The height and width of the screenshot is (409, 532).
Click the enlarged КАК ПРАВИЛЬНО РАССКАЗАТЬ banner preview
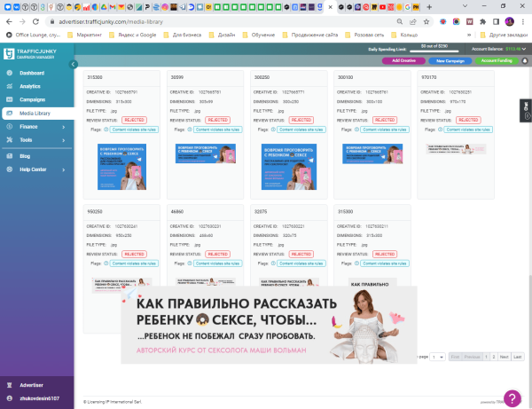click(x=269, y=325)
